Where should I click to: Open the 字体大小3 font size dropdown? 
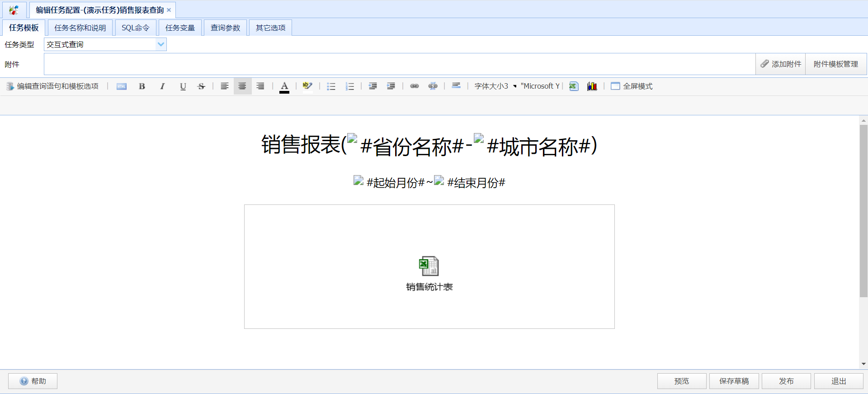pyautogui.click(x=495, y=86)
